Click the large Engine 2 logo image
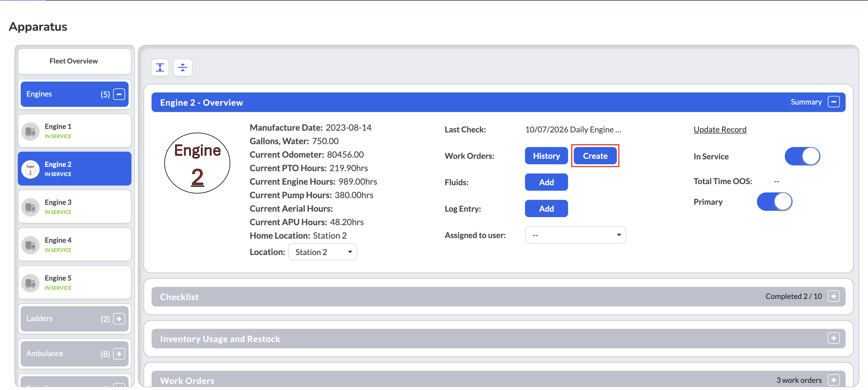The image size is (868, 390). click(x=197, y=163)
